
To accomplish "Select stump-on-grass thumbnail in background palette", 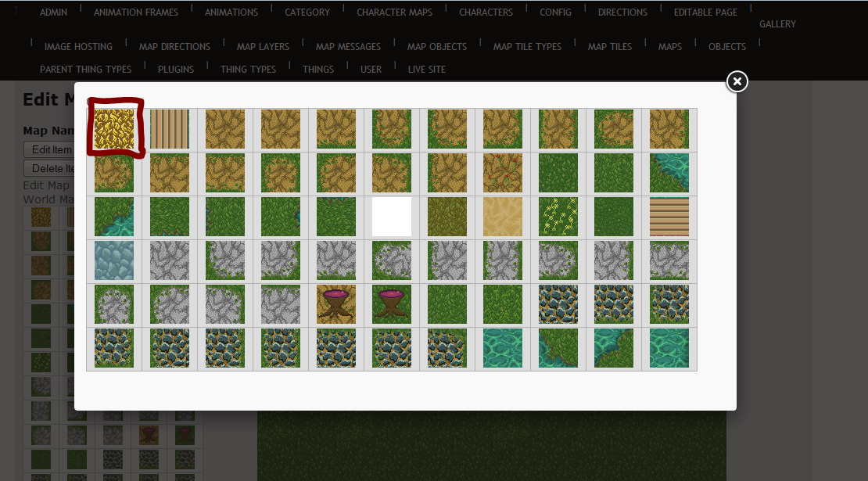I will pyautogui.click(x=185, y=435).
